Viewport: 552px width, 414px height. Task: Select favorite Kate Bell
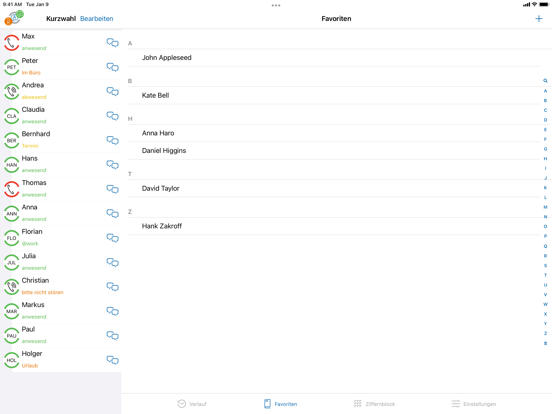point(333,95)
